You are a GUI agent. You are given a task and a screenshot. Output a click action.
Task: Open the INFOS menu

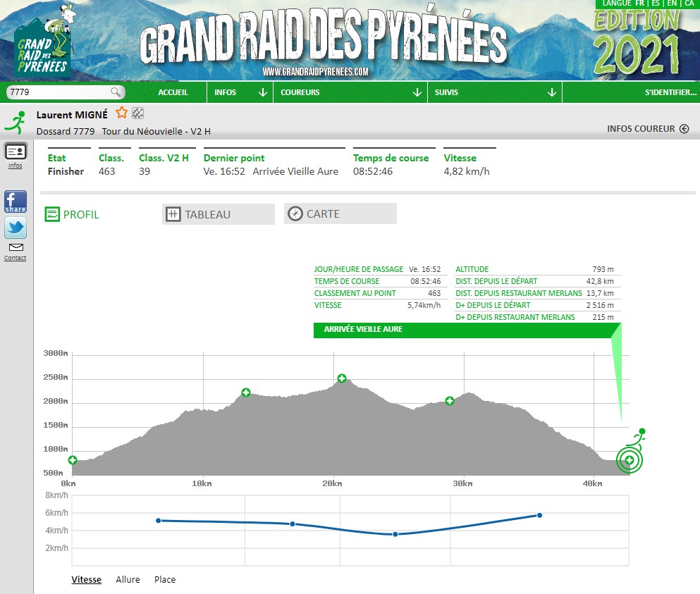click(x=225, y=92)
